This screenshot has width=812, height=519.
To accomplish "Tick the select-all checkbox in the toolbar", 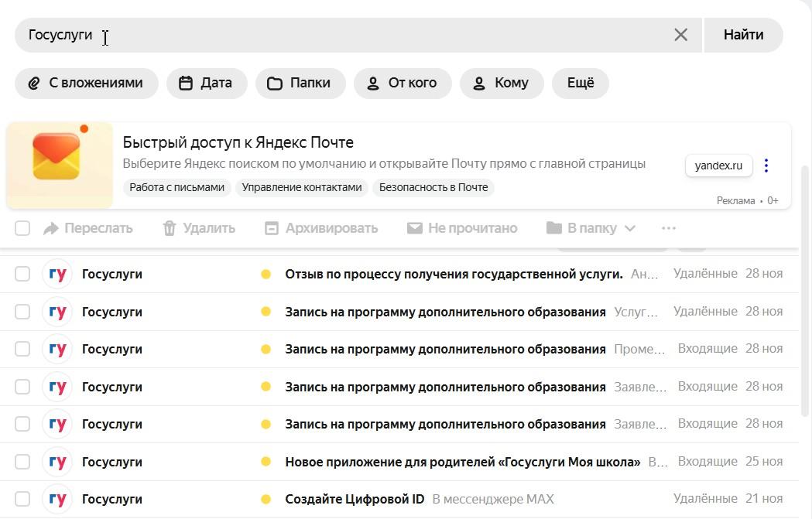I will 22,228.
